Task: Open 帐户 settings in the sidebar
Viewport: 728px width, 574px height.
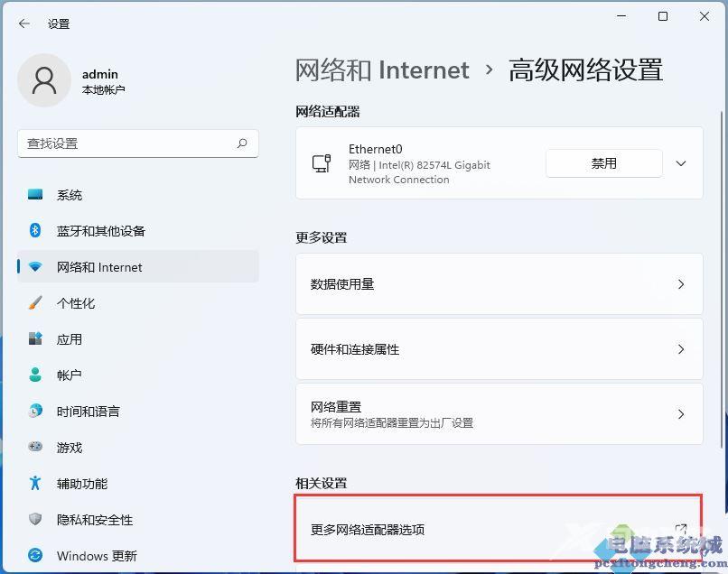Action: pos(70,375)
